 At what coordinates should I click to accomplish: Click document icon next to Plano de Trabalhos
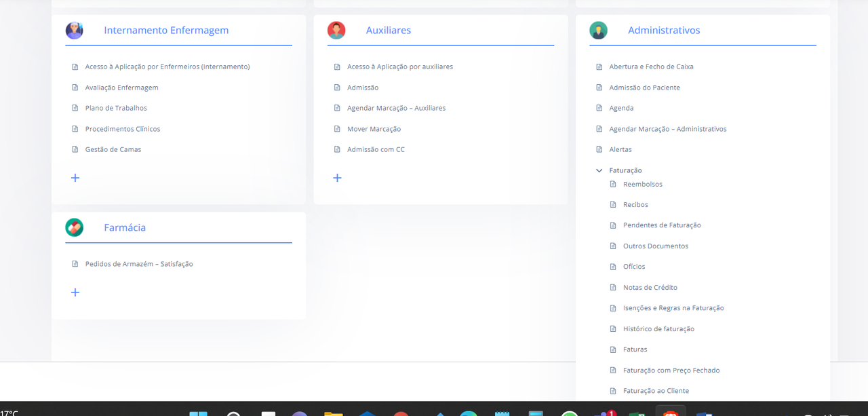pos(75,108)
